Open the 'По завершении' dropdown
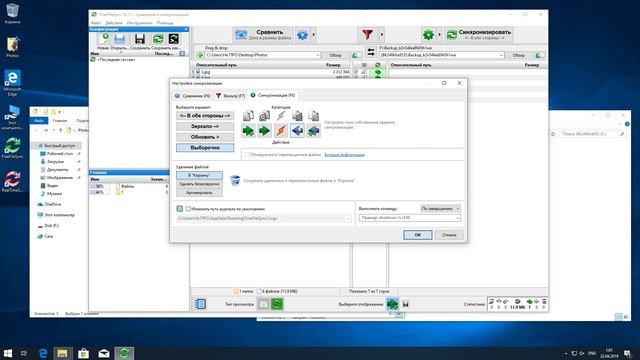640x360 pixels. pos(440,209)
